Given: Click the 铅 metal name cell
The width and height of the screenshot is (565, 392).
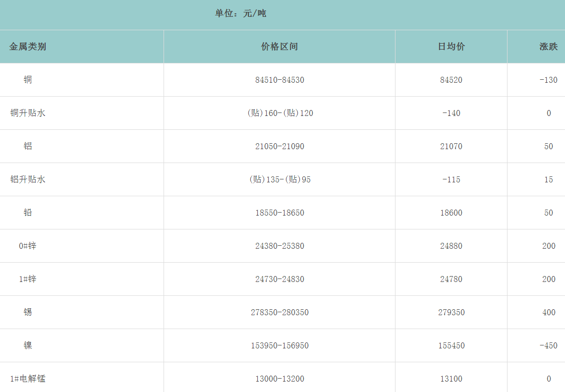Looking at the screenshot, I should coord(28,213).
